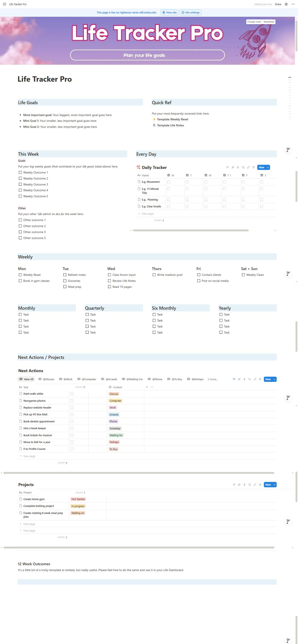
Task: Sort the Daily Tracker database
Action: 233,167
